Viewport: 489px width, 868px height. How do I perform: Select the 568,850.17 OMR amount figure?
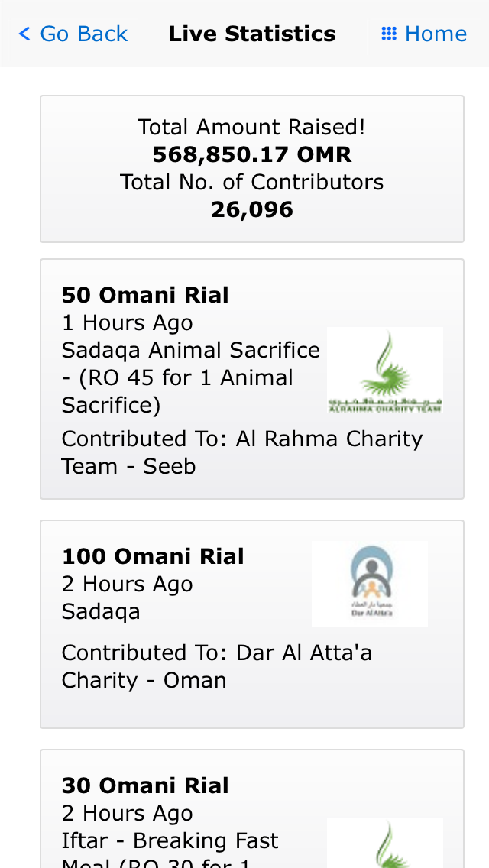click(252, 154)
